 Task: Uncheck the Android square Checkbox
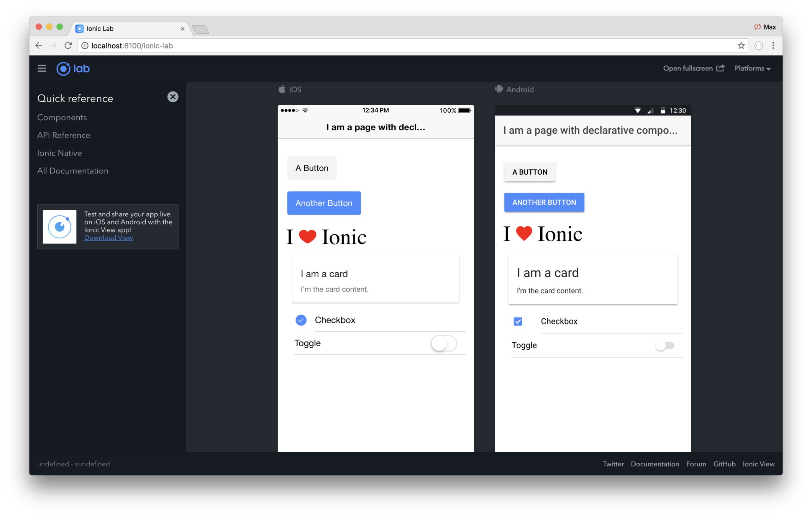tap(518, 322)
